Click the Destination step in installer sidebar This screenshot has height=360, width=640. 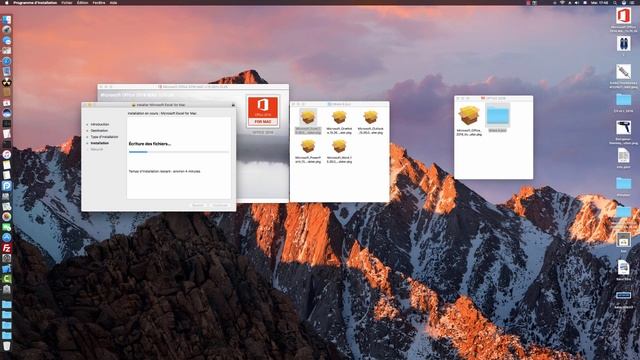[99, 131]
